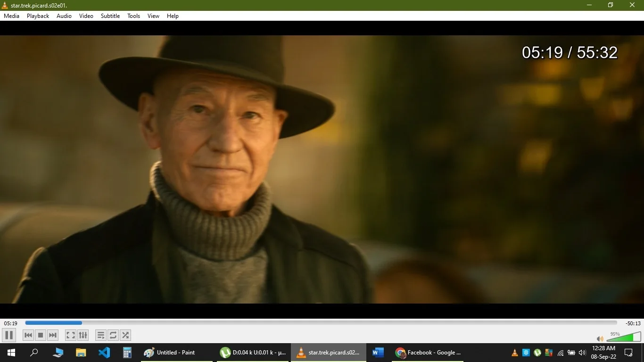Open the Windows Start menu

click(x=11, y=353)
